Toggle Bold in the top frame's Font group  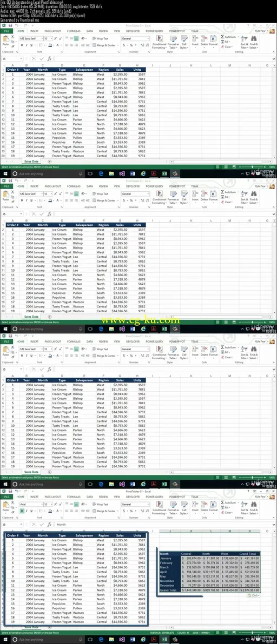click(22, 45)
